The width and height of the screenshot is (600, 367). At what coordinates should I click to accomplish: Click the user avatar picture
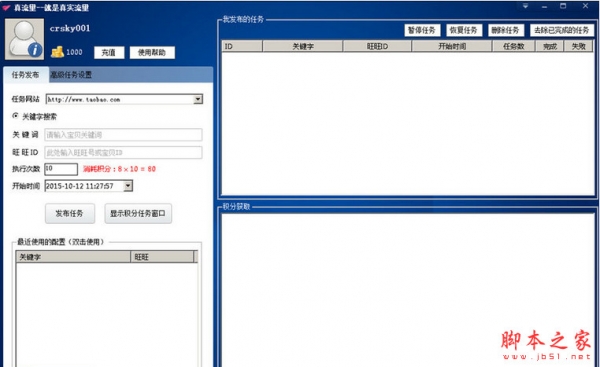24,39
